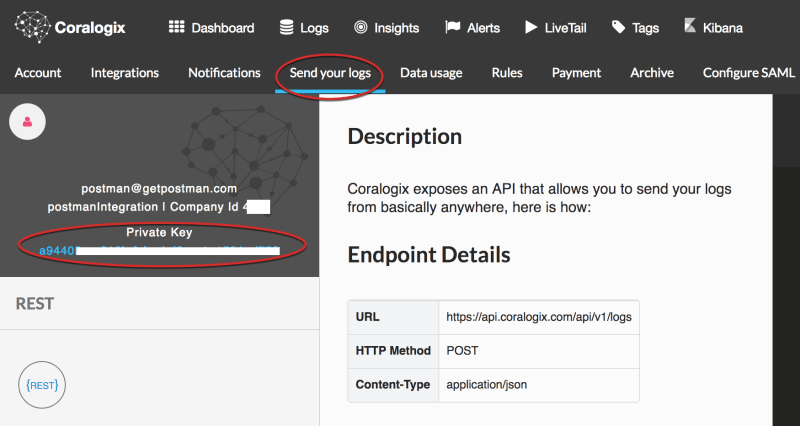This screenshot has width=800, height=426.
Task: Click the Coralogix brand name text
Action: coord(90,28)
